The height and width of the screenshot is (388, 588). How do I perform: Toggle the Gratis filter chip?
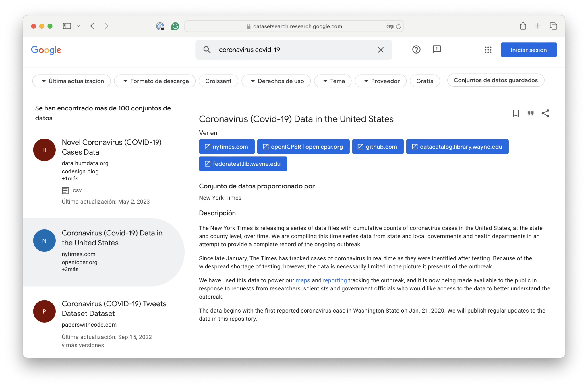pos(425,81)
